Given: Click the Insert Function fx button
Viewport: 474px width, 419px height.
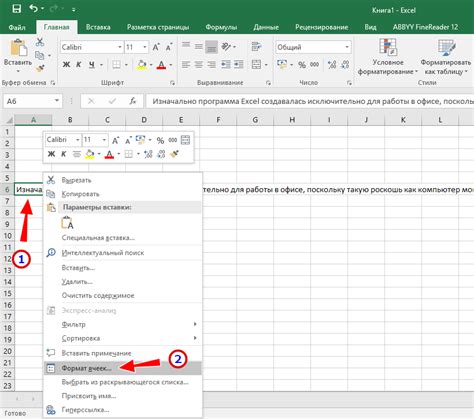Looking at the screenshot, I should click(133, 101).
